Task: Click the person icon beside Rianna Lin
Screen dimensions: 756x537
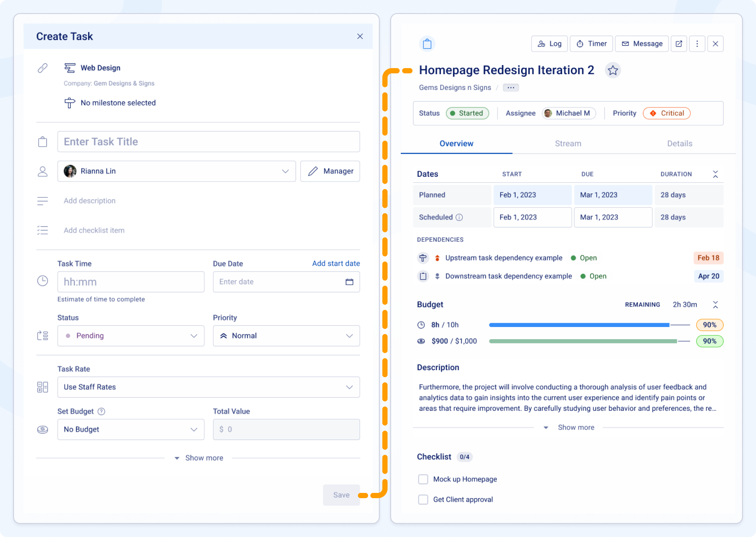Action: point(42,171)
